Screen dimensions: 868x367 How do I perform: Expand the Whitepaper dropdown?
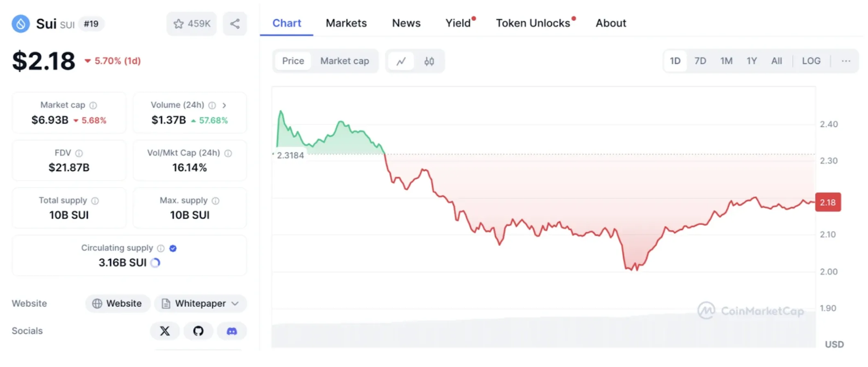click(201, 304)
